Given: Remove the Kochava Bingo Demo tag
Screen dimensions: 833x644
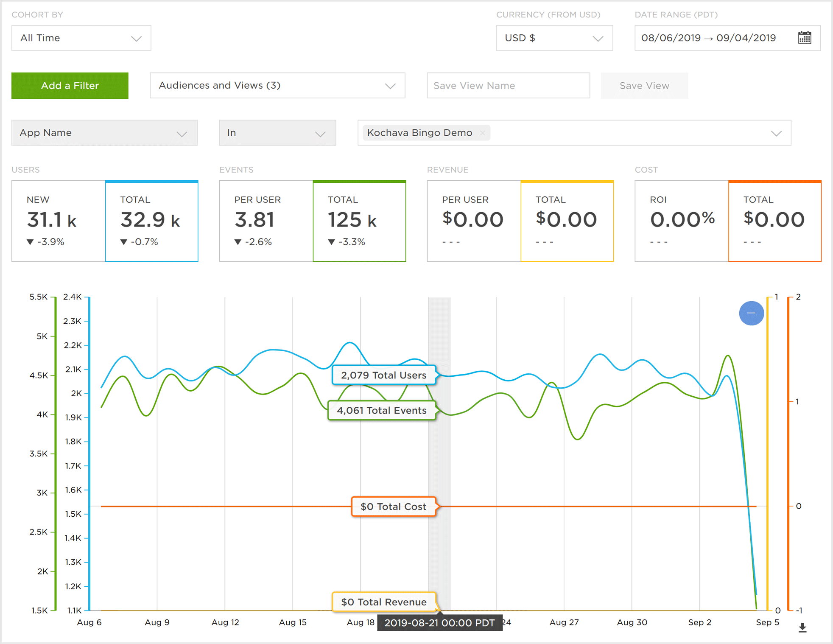Looking at the screenshot, I should click(483, 133).
